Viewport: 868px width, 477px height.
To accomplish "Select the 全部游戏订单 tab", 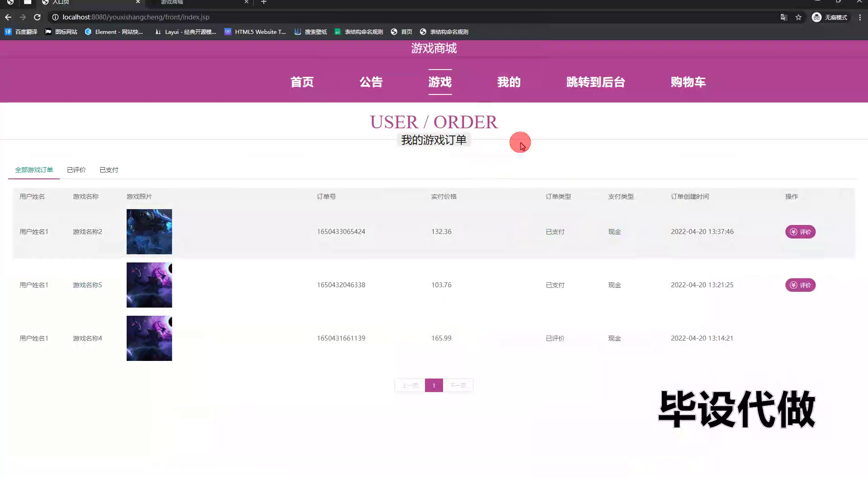I will [34, 170].
